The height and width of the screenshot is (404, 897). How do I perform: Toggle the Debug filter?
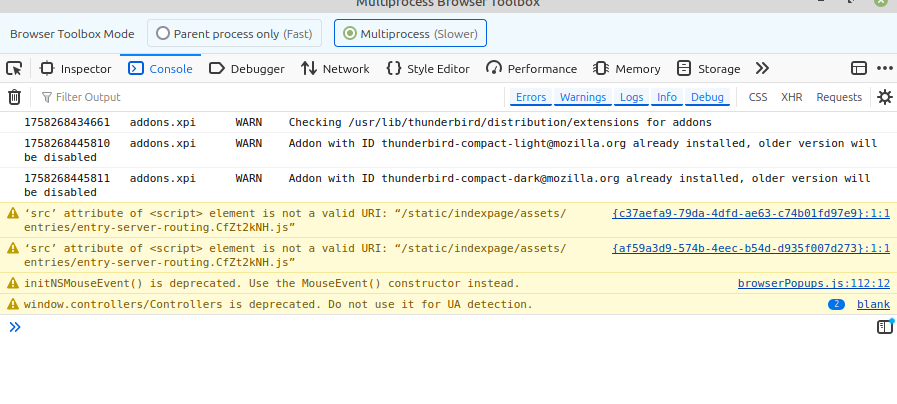707,97
